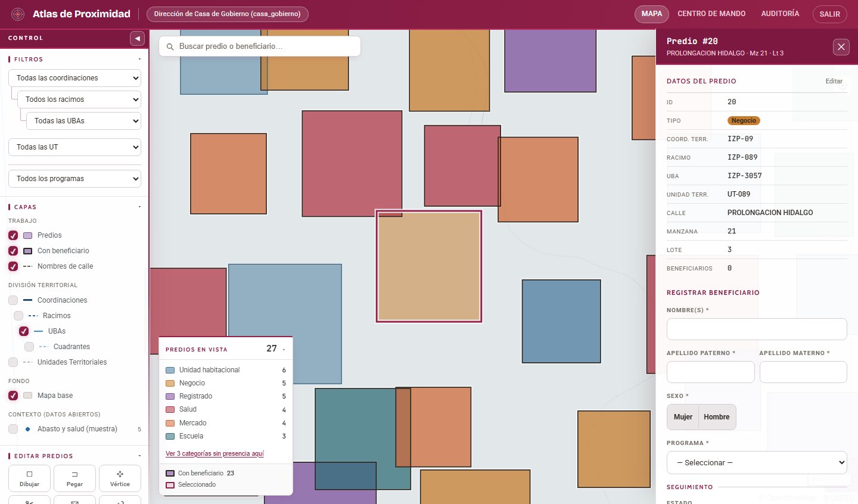Click the Registrado legend swatch
Viewport: 858px width, 504px height.
(x=170, y=396)
